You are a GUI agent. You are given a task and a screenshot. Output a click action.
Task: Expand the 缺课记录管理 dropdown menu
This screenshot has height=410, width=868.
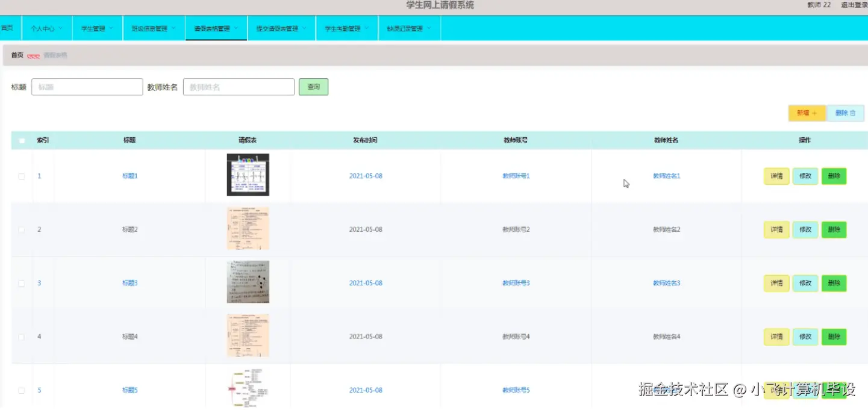410,28
